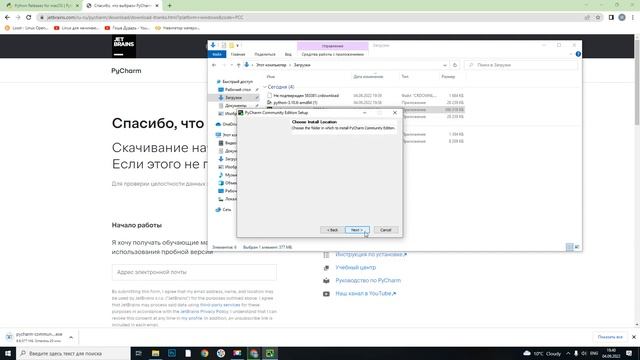
Task: Open the Вид ribbon tab in Explorer
Action: (288, 54)
